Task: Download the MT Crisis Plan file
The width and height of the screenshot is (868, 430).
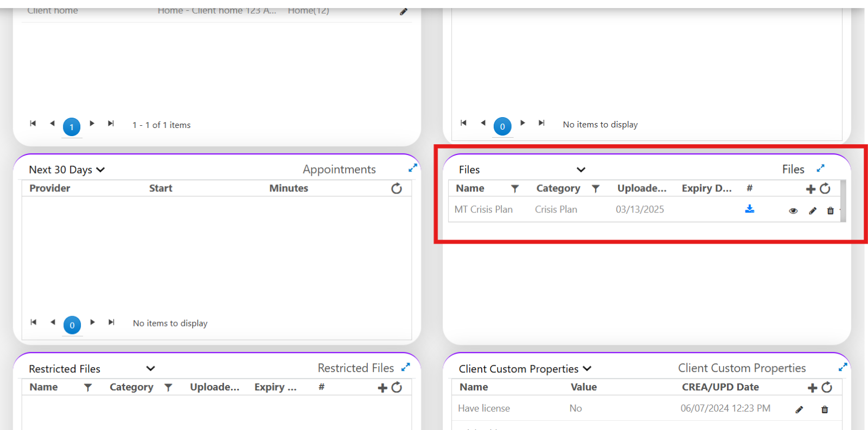Action: point(750,209)
